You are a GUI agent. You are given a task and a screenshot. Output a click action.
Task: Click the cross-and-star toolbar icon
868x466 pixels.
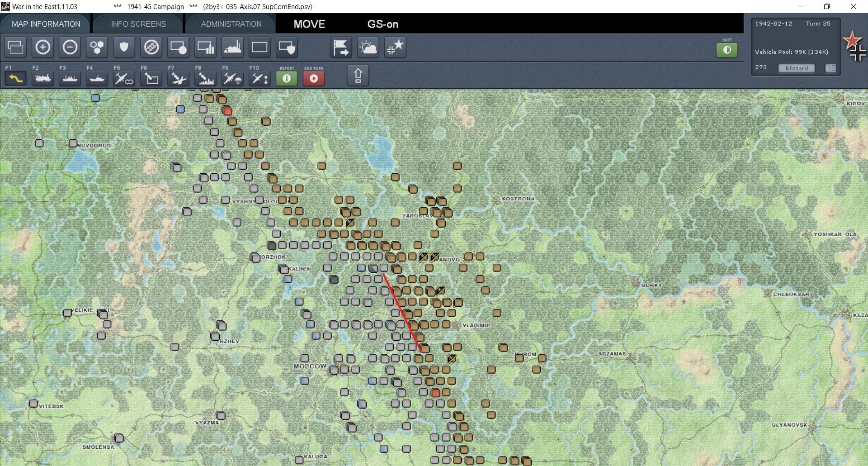click(x=396, y=47)
